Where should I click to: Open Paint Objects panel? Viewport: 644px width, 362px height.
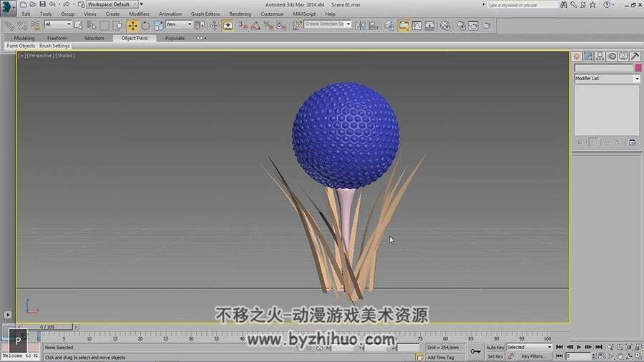coord(21,46)
